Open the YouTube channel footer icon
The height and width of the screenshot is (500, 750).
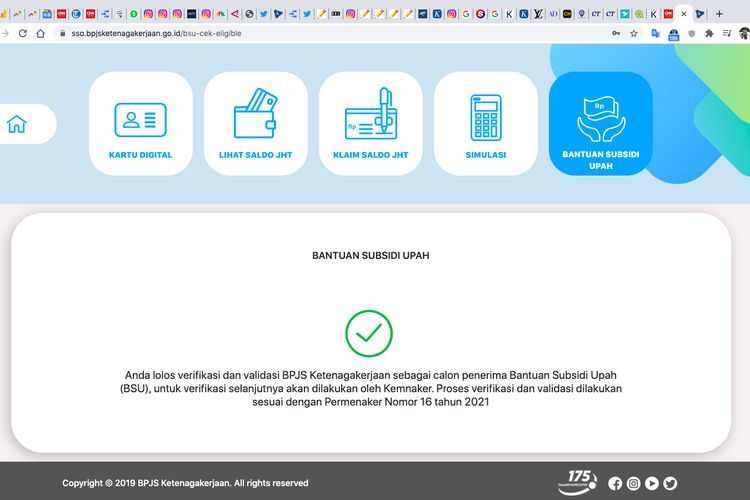click(652, 483)
